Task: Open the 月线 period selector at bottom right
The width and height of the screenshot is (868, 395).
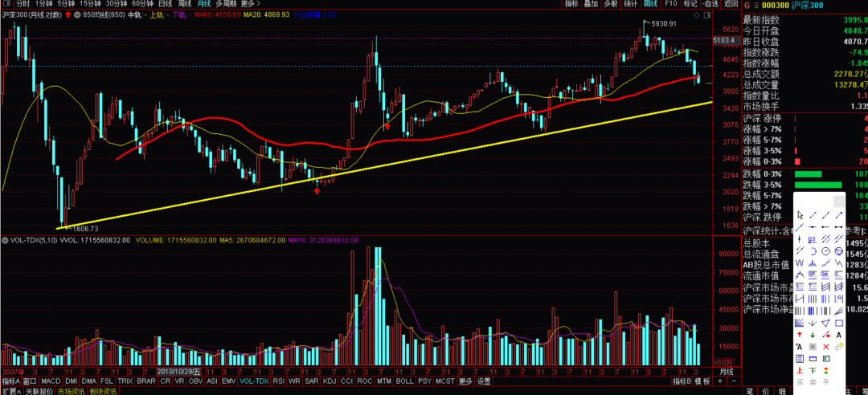Action: click(726, 371)
